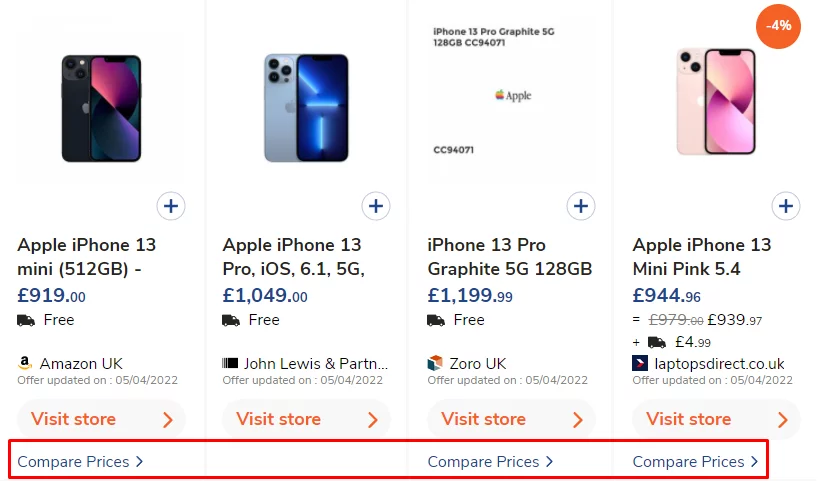Viewport: 834px width, 481px height.
Task: Open the blue iPhone 13 Pro product image
Action: [306, 108]
